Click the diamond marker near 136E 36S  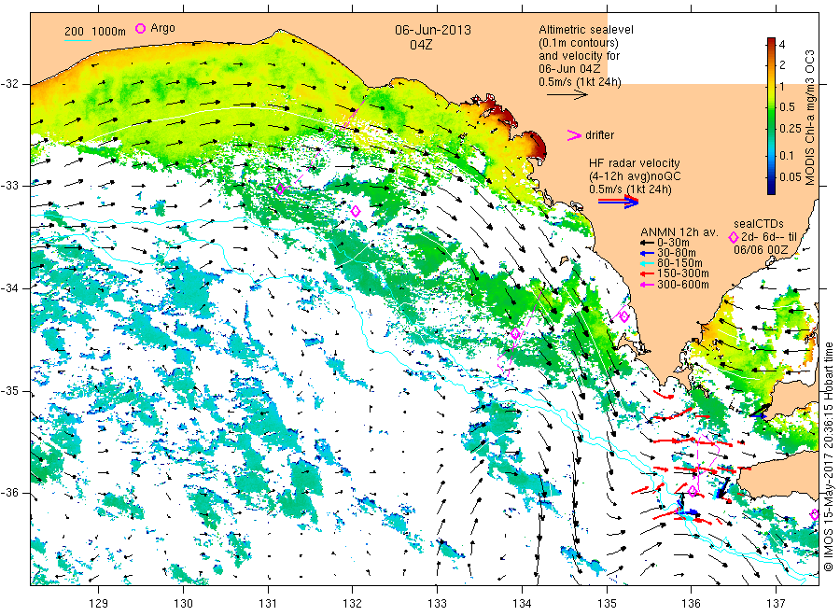693,490
